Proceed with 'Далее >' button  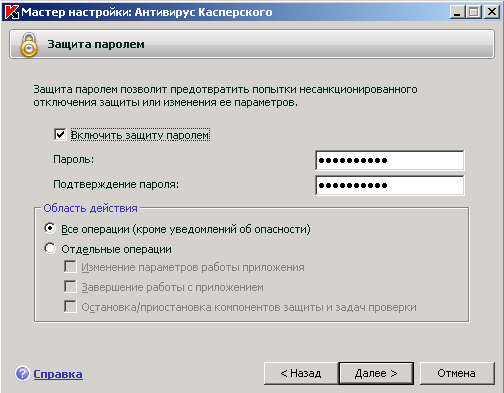376,373
